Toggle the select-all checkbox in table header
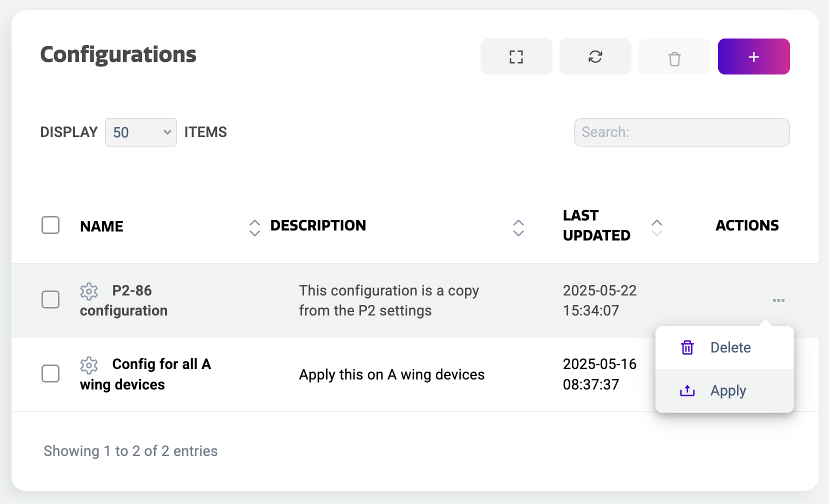The image size is (829, 504). [50, 225]
